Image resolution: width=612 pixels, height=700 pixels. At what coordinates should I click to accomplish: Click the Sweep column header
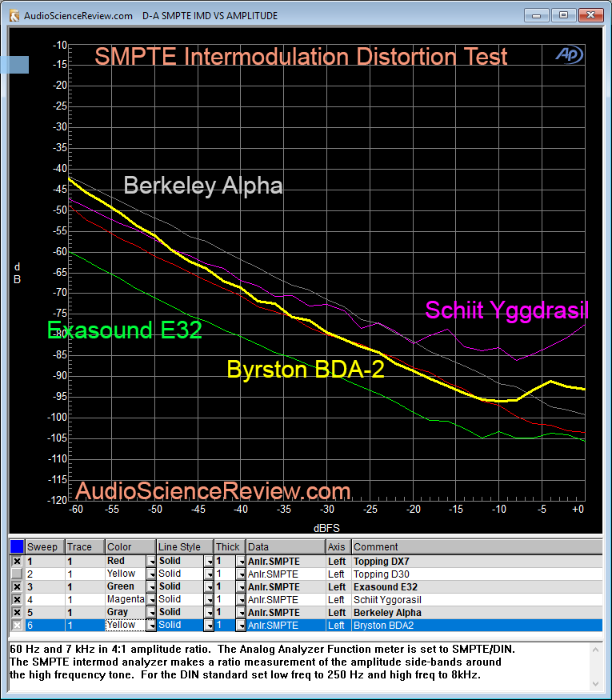pos(45,547)
